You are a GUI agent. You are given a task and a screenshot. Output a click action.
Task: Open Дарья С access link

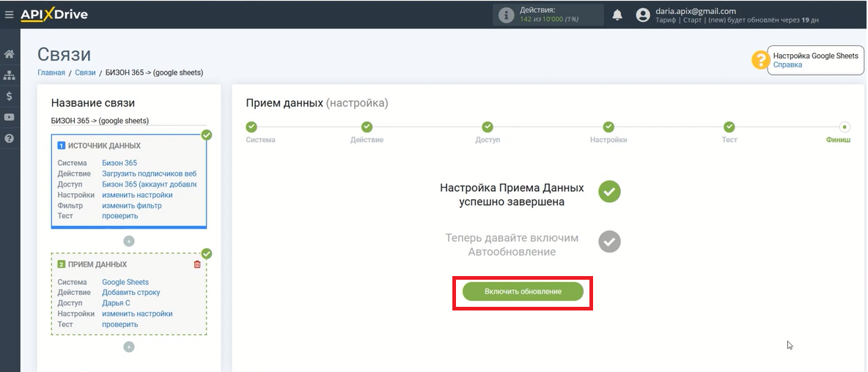click(x=117, y=303)
